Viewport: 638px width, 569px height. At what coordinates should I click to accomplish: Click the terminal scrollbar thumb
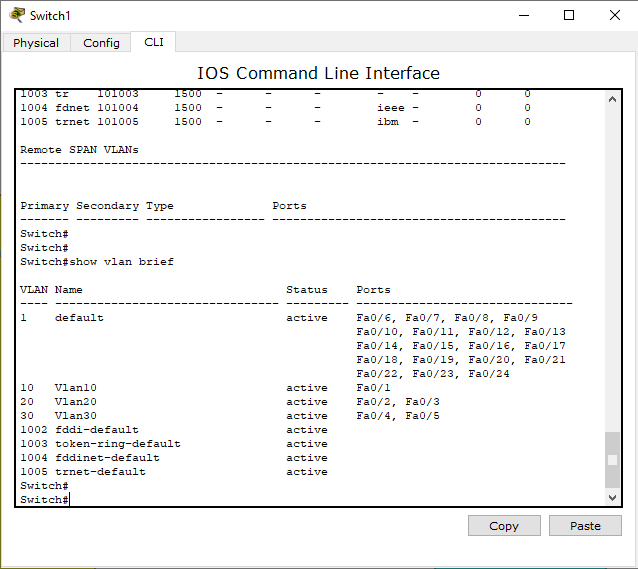click(x=612, y=460)
